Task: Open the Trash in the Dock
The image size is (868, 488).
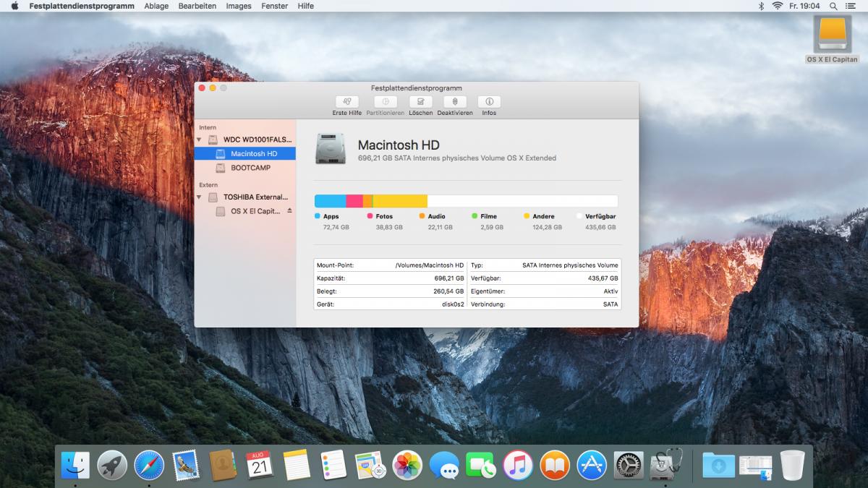Action: (x=793, y=465)
